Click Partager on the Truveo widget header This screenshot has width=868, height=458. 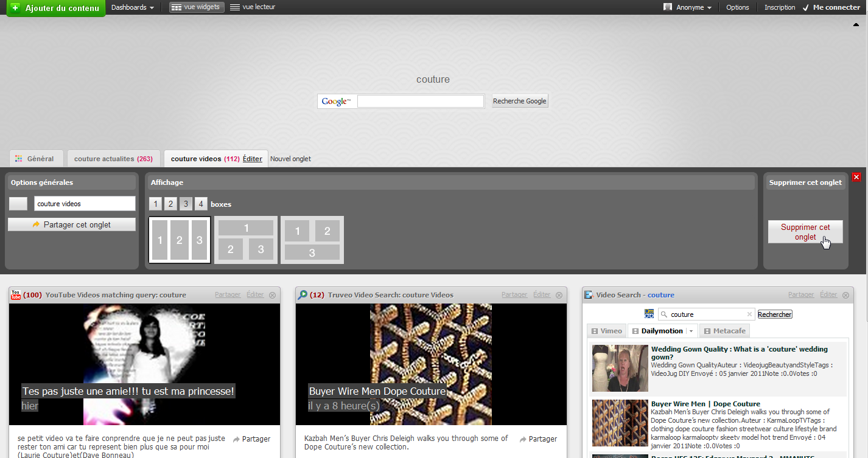(x=514, y=294)
